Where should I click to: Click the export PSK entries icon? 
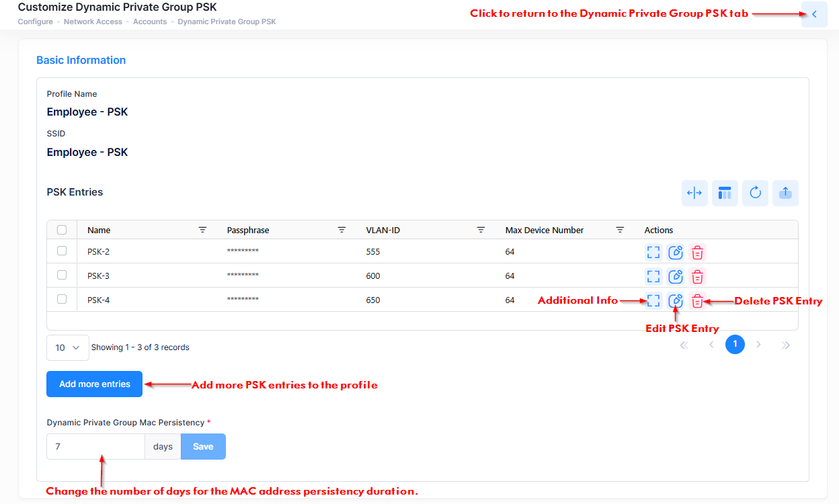(785, 193)
